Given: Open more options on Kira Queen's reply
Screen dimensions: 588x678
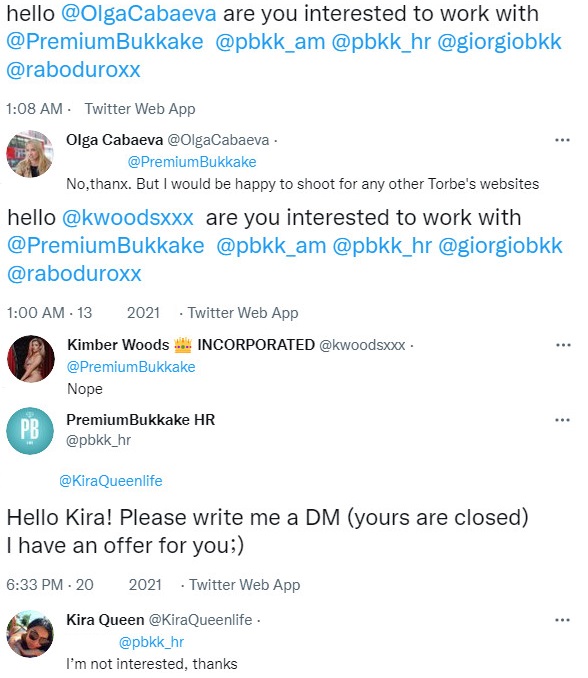Looking at the screenshot, I should [x=562, y=620].
